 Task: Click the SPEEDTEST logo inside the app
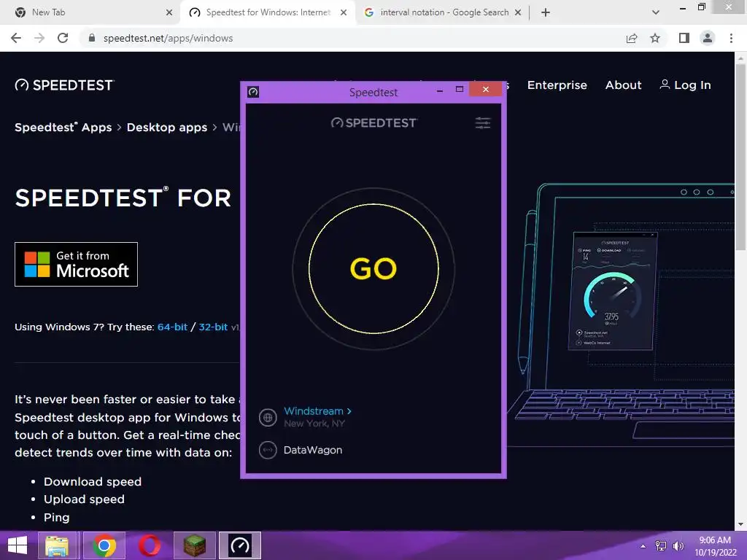[373, 122]
